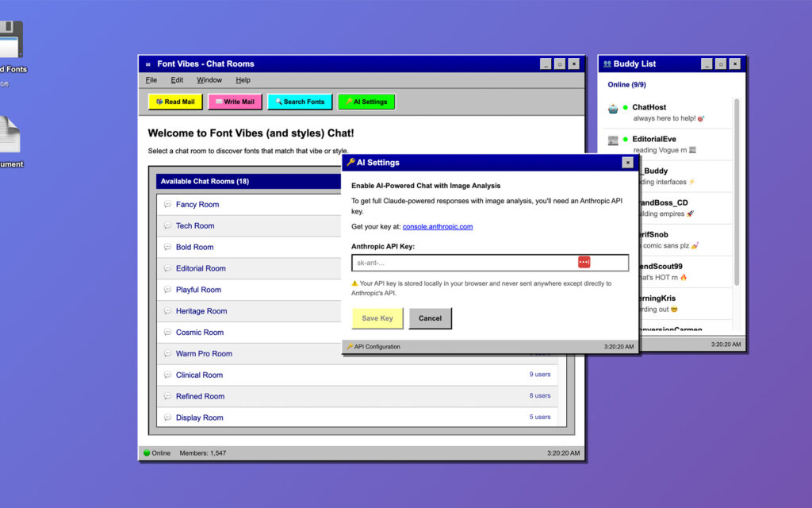
Task: Click the document desktop icon
Action: pos(8,135)
